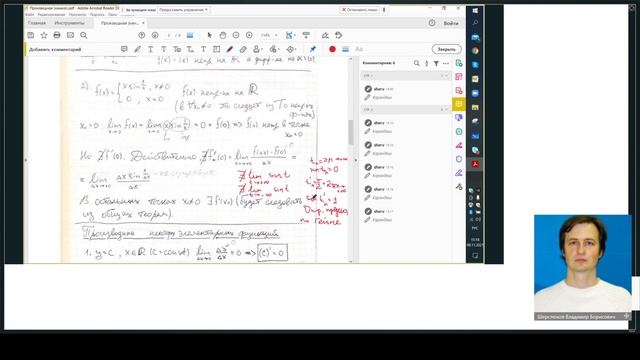Open the attach file dropdown
This screenshot has height=360, width=640.
coord(274,49)
